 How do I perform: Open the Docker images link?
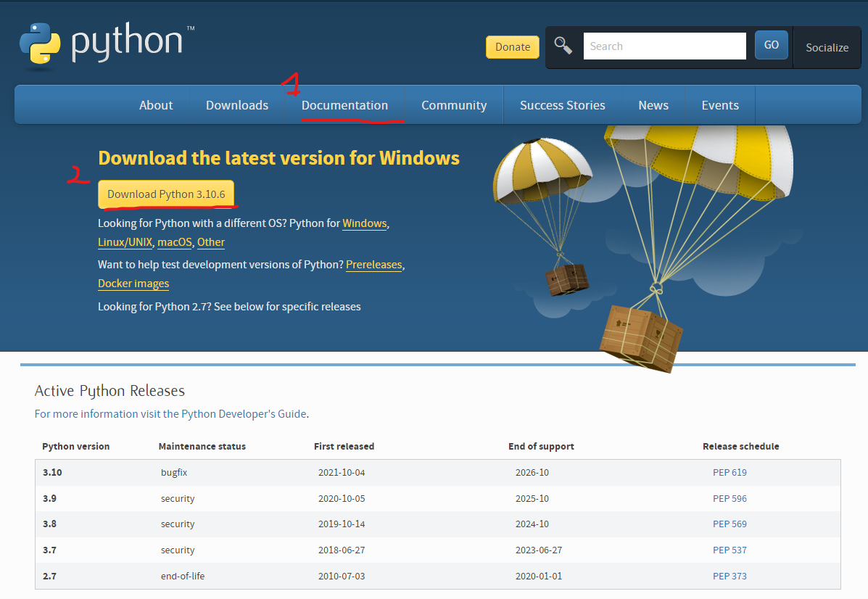133,284
